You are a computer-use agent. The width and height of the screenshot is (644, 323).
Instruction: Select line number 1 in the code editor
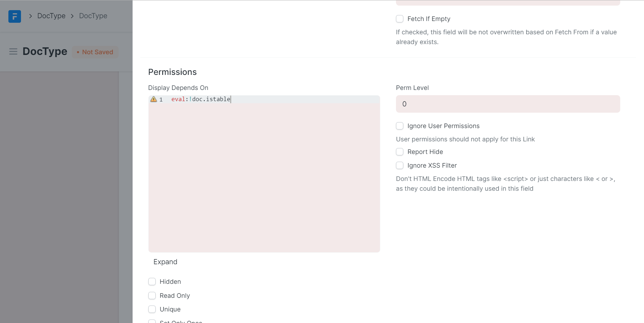pos(161,99)
